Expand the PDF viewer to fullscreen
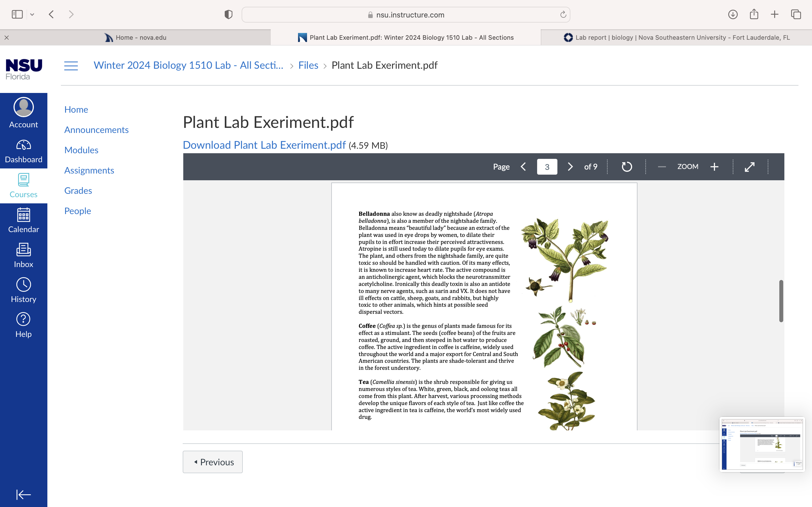The image size is (812, 507). click(750, 167)
